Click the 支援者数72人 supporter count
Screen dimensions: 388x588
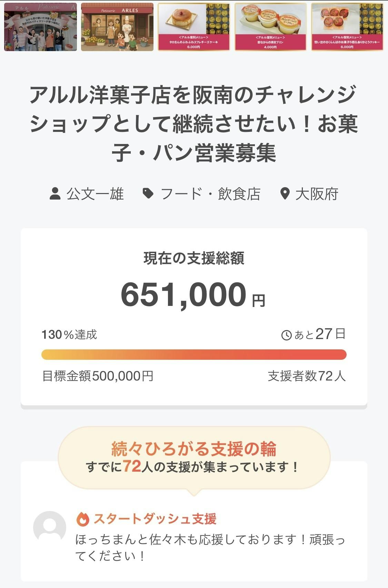click(307, 376)
